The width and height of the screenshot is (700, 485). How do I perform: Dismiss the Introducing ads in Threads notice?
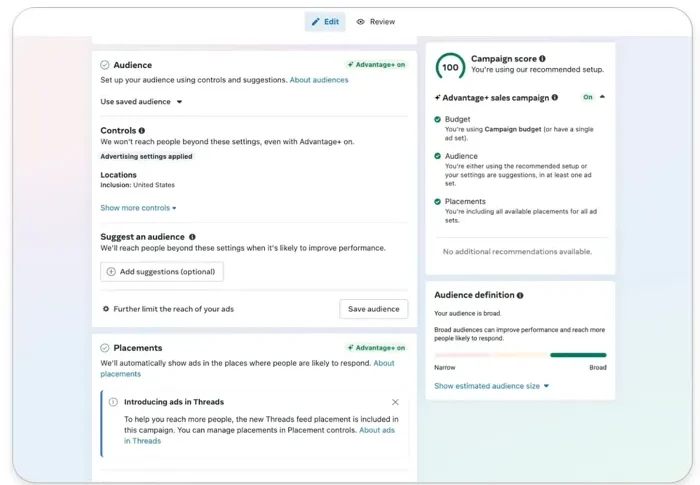[395, 402]
